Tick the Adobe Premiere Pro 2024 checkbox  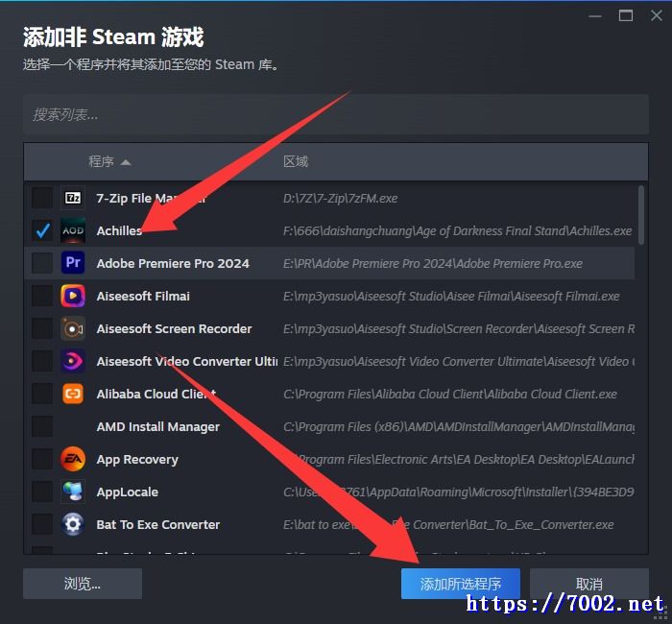pos(42,263)
